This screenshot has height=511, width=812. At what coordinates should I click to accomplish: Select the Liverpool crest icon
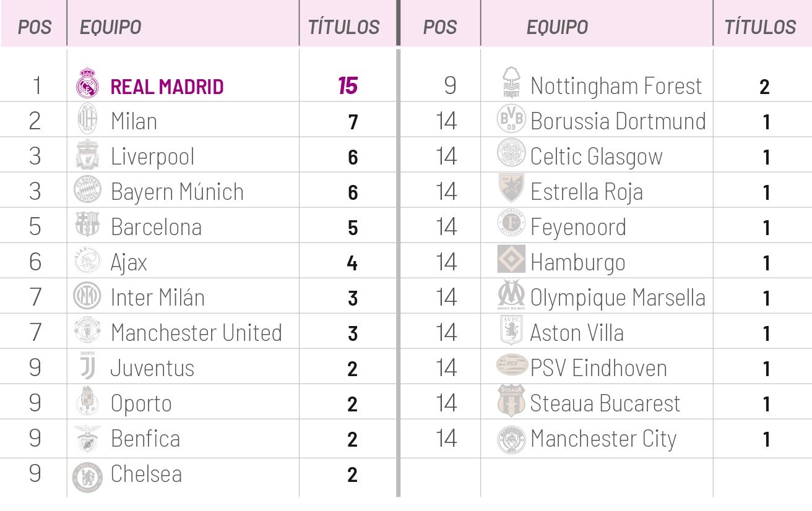(x=87, y=155)
